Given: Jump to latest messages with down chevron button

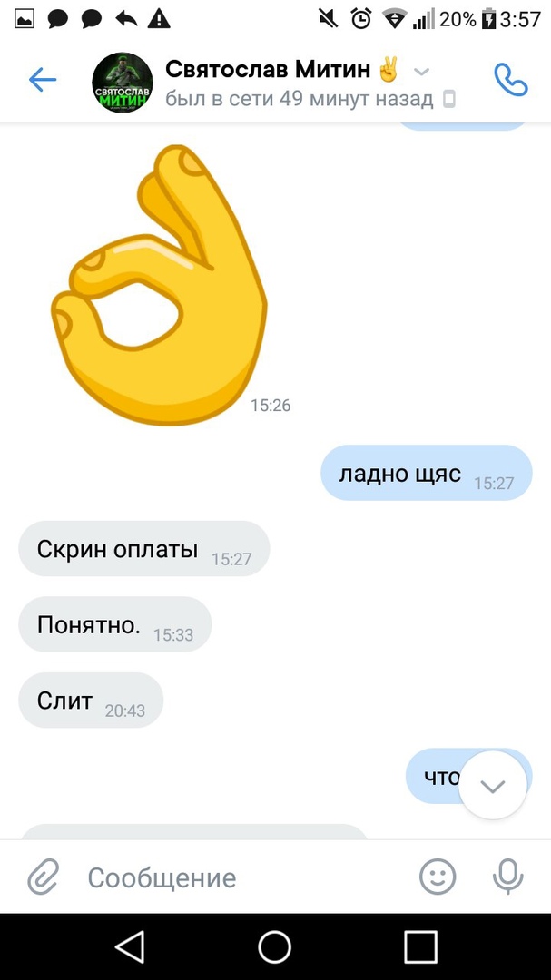Looking at the screenshot, I should (x=493, y=785).
